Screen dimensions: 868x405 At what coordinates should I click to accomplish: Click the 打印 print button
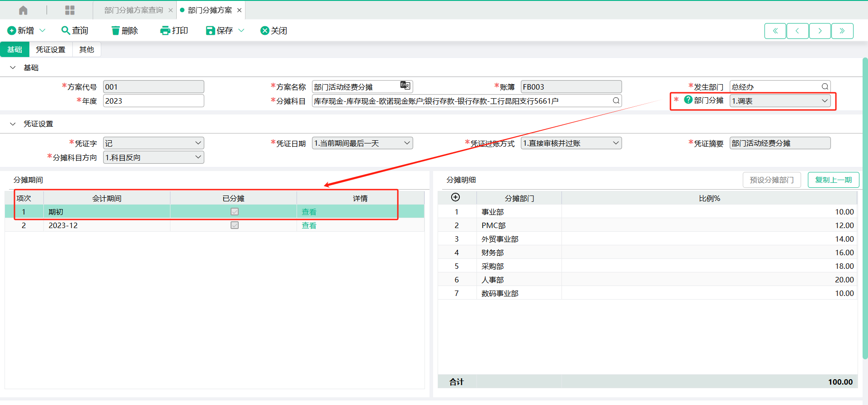click(x=174, y=30)
